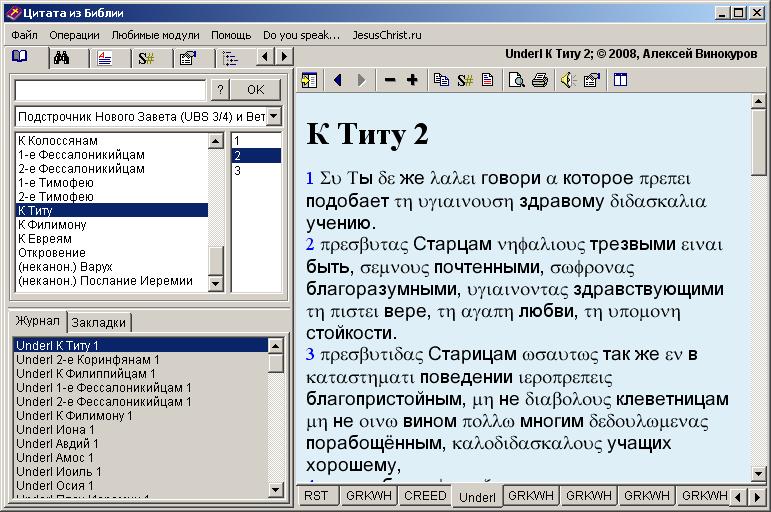Click the ? help button by the search field
This screenshot has width=771, height=512.
point(221,90)
